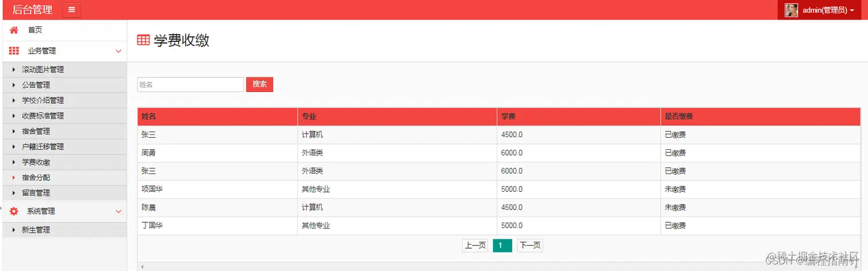
Task: Click 其他专业 major in 项国华 row
Action: click(x=316, y=189)
